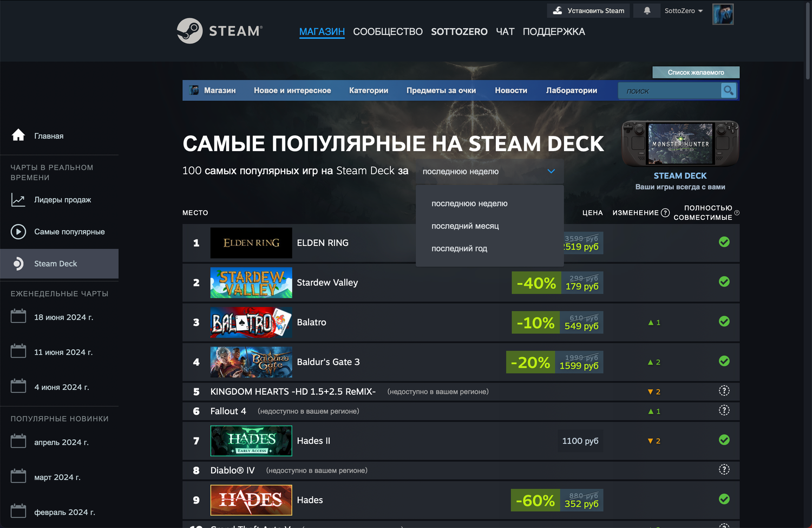The width and height of the screenshot is (812, 528).
Task: Click the Полностью совместимые help icon
Action: point(737,213)
